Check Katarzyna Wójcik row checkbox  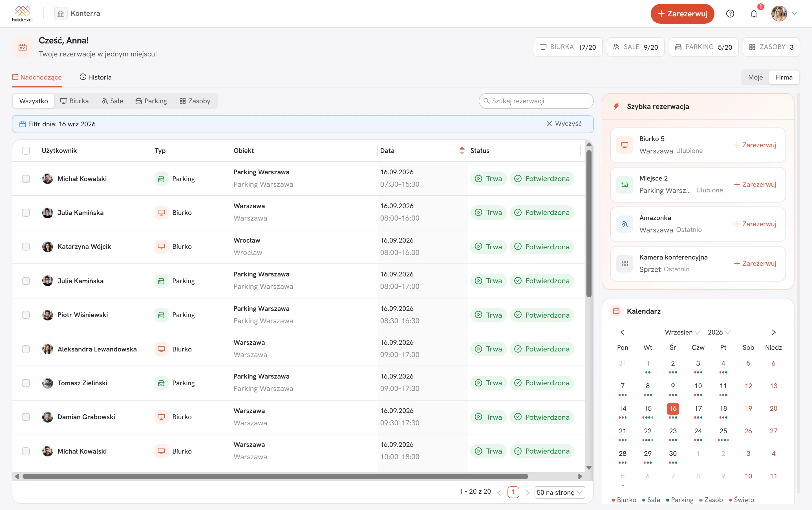pos(26,247)
